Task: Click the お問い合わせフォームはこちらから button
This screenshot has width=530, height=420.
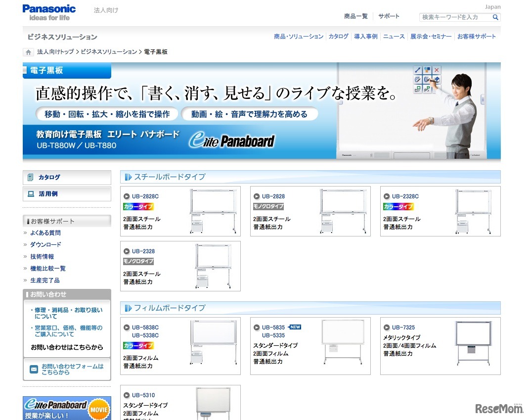Action: (x=67, y=370)
